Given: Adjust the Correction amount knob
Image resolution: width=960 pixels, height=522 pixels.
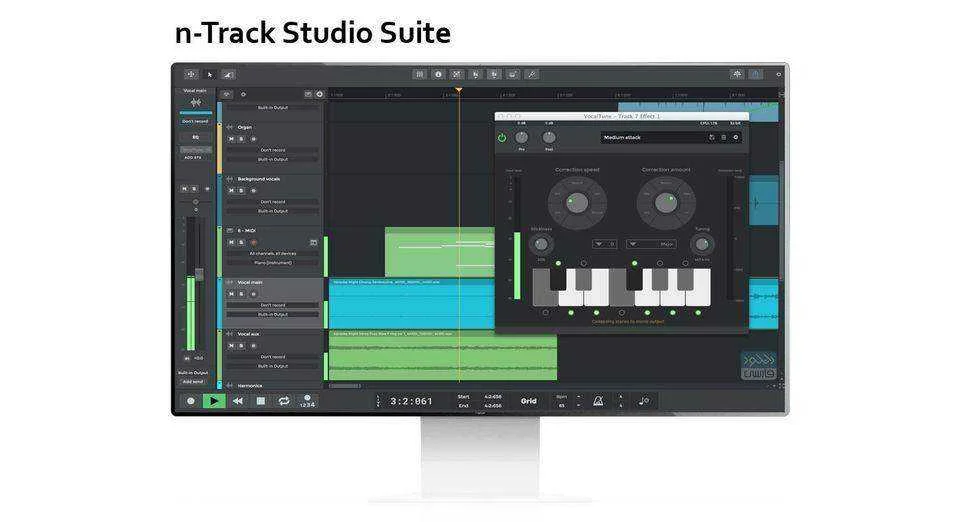Looking at the screenshot, I should pyautogui.click(x=666, y=203).
